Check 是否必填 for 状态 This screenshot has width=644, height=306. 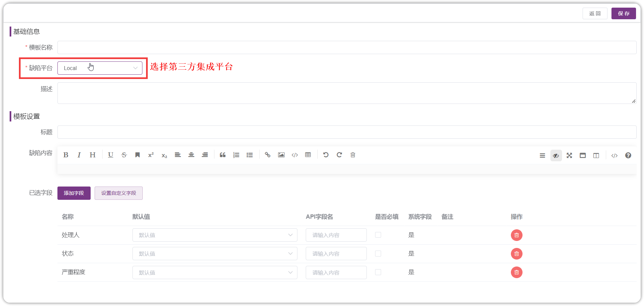pos(378,254)
